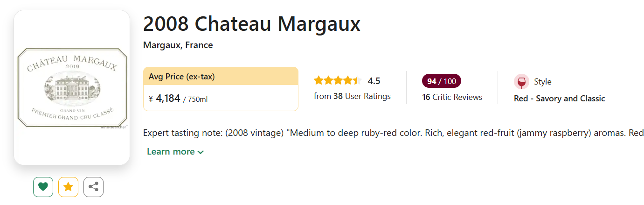
Task: Click the 2008 Chateau Margaux title
Action: tap(251, 24)
